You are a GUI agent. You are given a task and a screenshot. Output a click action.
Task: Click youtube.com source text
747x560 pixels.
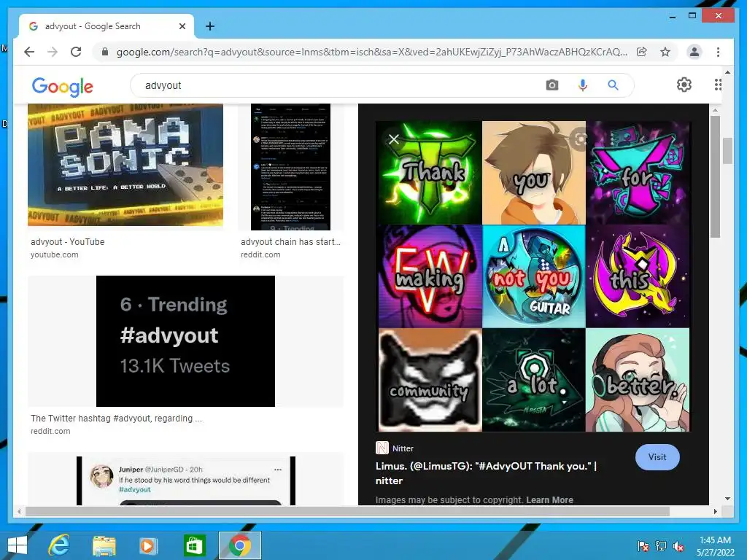(x=54, y=254)
